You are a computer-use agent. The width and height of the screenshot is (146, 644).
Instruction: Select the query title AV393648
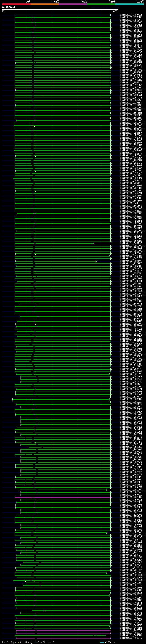[8, 8]
